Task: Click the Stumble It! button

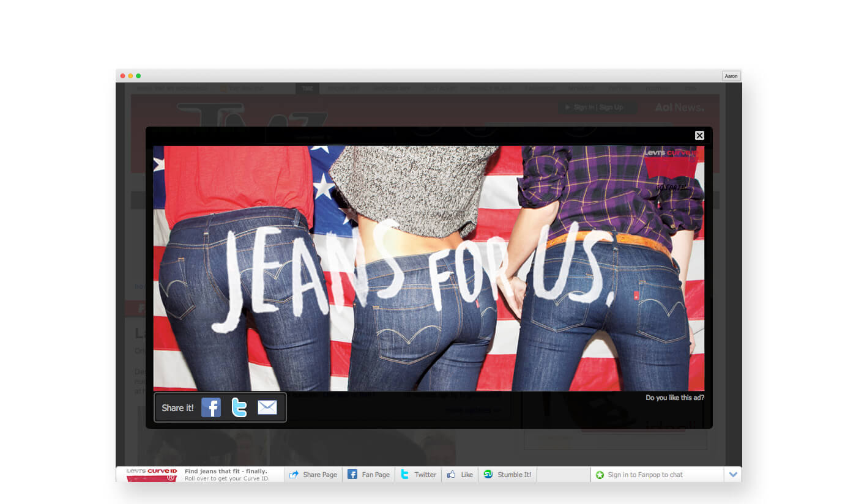Action: click(508, 475)
